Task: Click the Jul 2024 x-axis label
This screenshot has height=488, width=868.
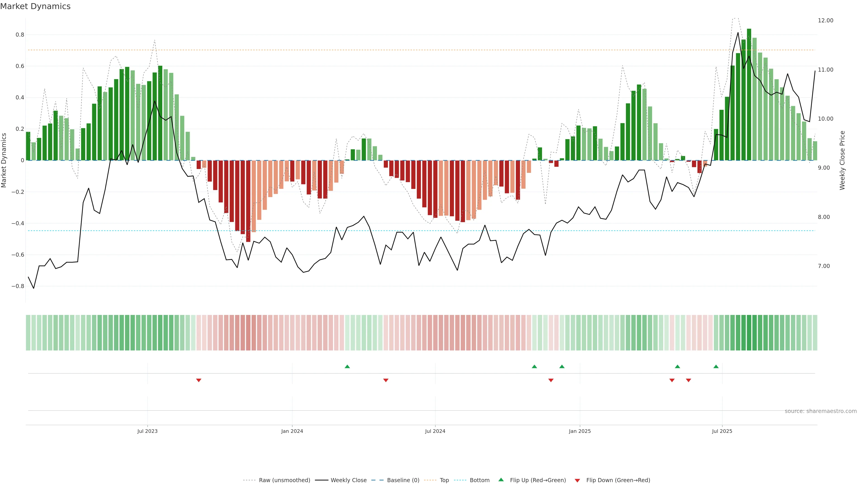Action: [x=435, y=431]
